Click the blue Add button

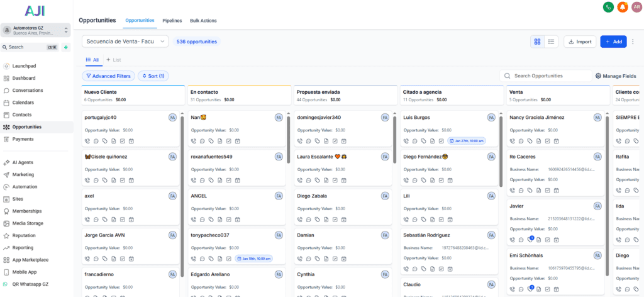[x=613, y=42]
